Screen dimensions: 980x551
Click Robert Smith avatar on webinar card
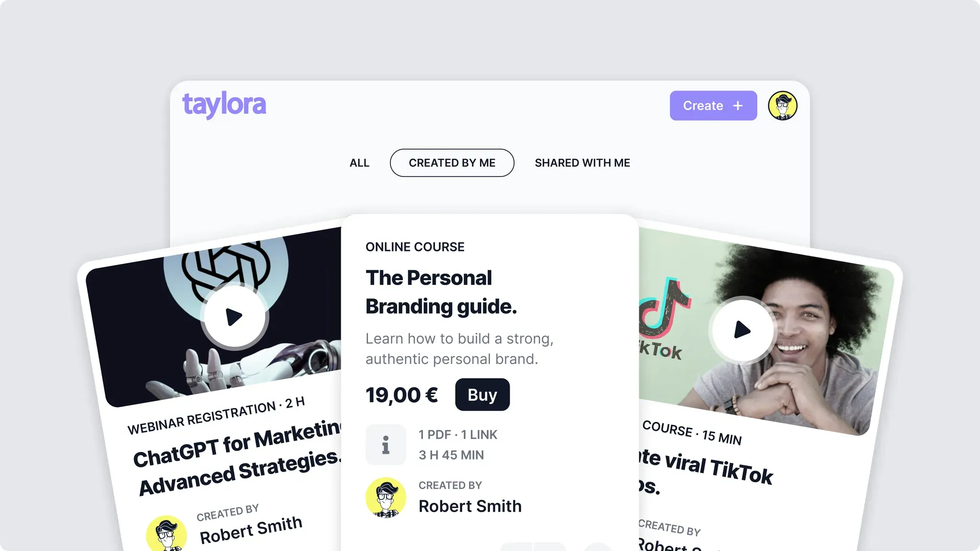click(167, 533)
